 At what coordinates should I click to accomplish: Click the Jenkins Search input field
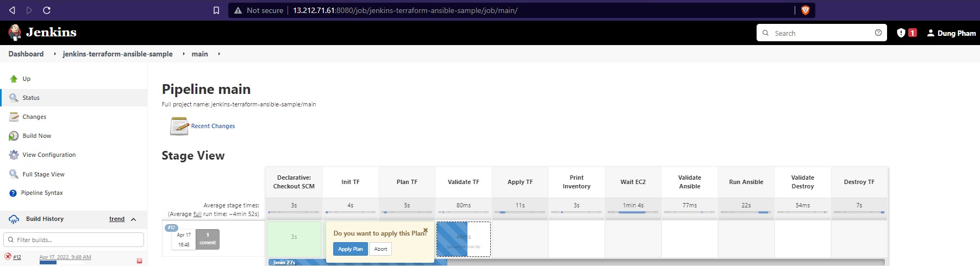pos(822,33)
